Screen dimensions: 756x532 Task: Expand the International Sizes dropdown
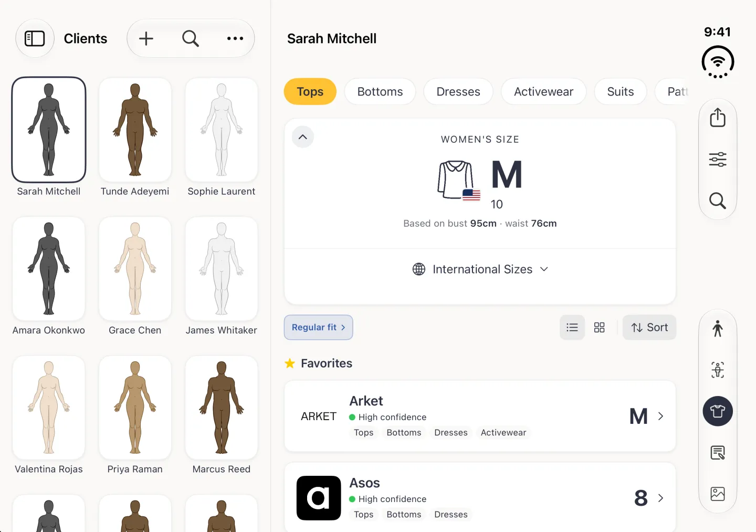coord(480,269)
